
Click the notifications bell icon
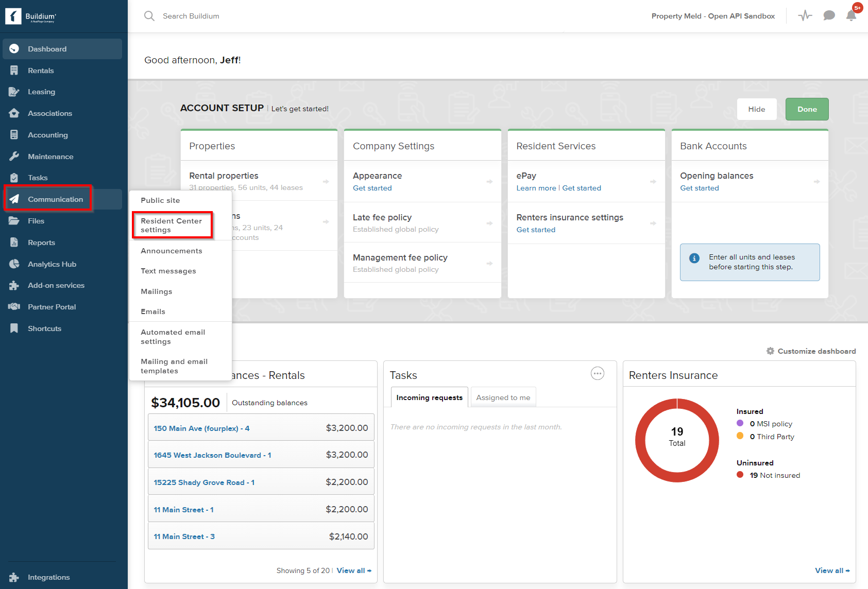pos(851,16)
